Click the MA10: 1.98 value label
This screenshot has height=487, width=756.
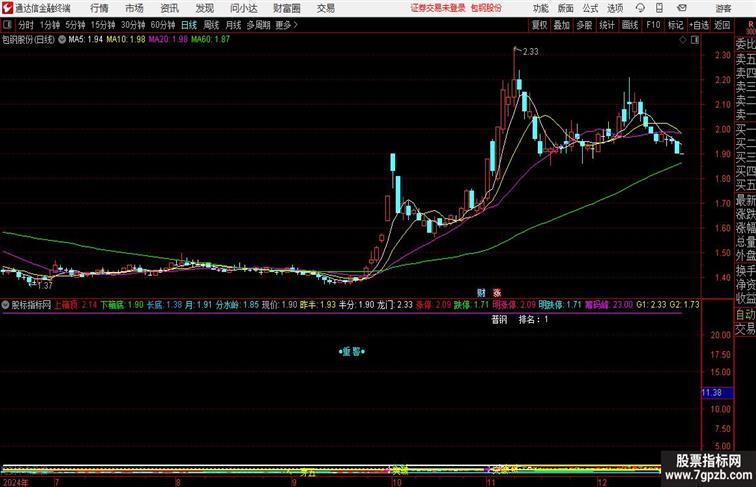[x=126, y=40]
